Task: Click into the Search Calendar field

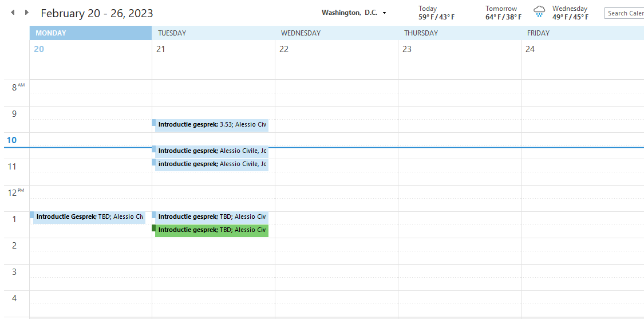Action: (x=625, y=13)
